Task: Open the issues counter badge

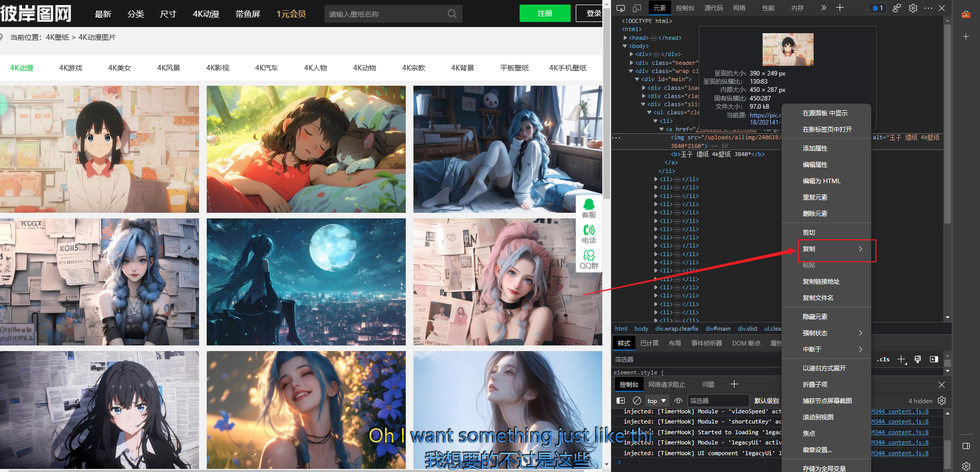Action: pos(878,8)
